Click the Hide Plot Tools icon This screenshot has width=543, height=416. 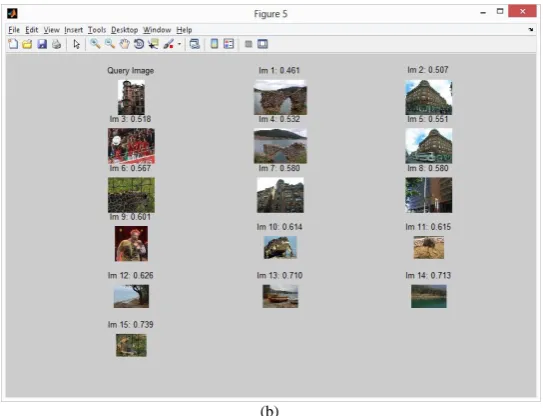(248, 44)
